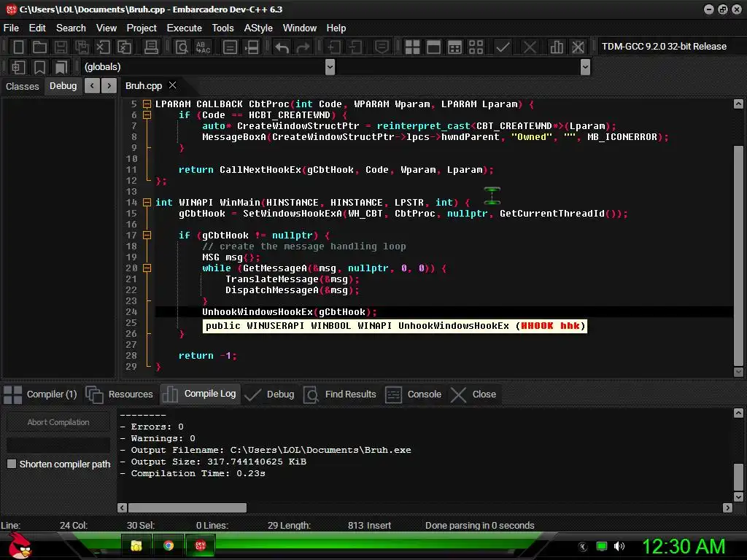Image resolution: width=747 pixels, height=560 pixels.
Task: Click the editor vertical scrollbar thumb
Action: click(x=738, y=254)
